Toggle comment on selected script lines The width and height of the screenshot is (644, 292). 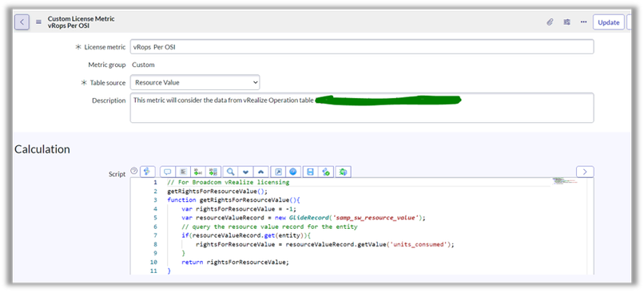[x=168, y=172]
